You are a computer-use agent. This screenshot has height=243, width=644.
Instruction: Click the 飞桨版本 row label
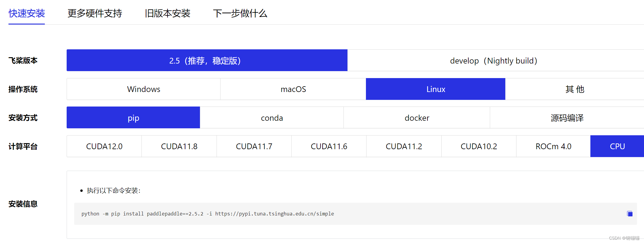point(23,61)
